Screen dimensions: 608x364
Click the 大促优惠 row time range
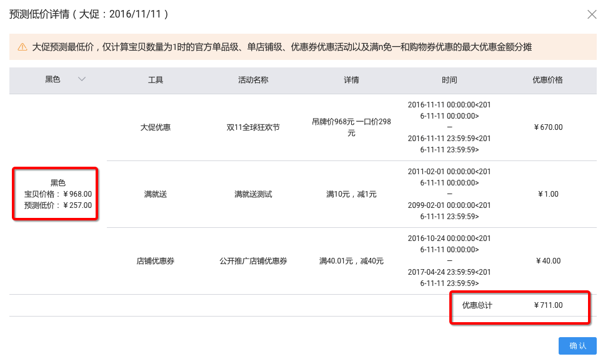[449, 127]
